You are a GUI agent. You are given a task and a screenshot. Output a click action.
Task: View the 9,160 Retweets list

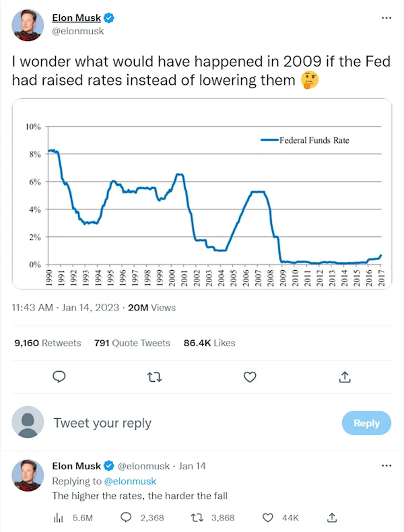pos(48,343)
